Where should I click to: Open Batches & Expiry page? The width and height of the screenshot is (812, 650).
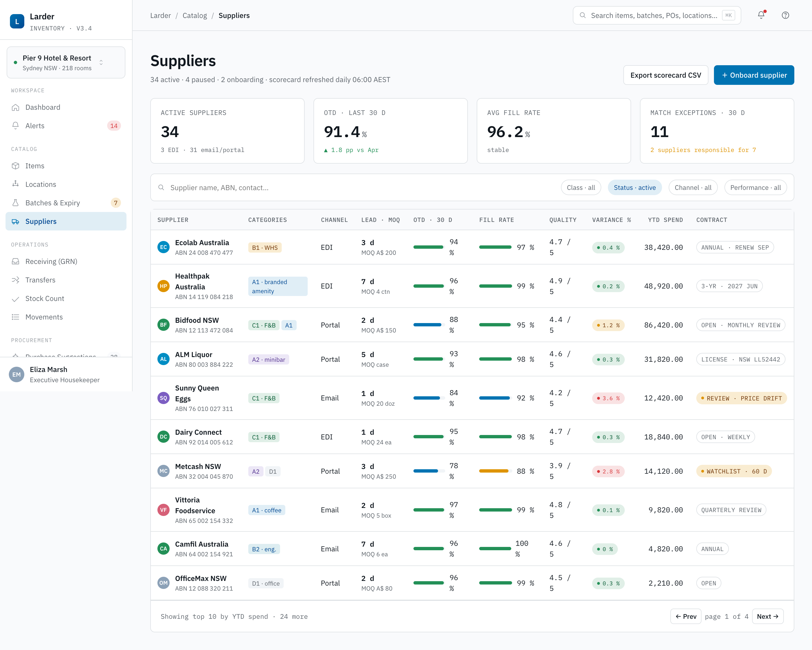[66, 203]
